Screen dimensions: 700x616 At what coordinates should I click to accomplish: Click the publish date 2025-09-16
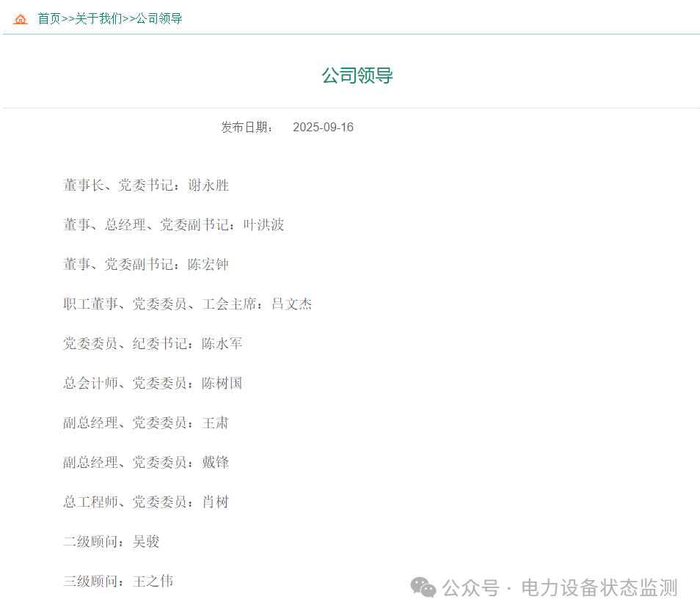click(323, 128)
